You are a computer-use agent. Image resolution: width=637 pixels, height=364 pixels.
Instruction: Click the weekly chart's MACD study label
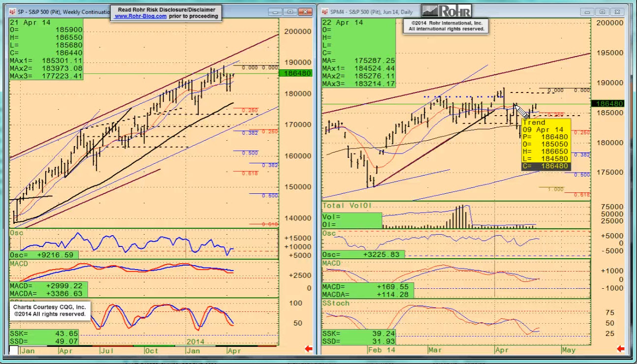[x=20, y=264]
